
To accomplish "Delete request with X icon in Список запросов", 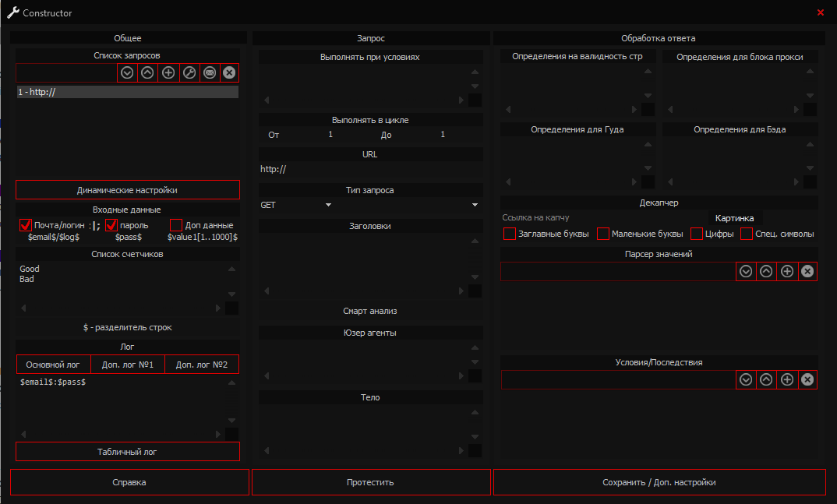I will tap(229, 72).
